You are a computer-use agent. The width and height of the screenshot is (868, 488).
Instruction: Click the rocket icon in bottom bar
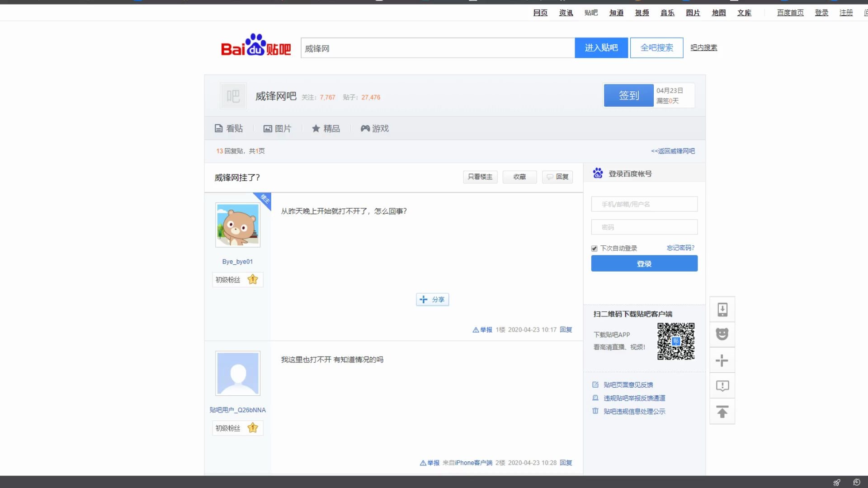(837, 482)
